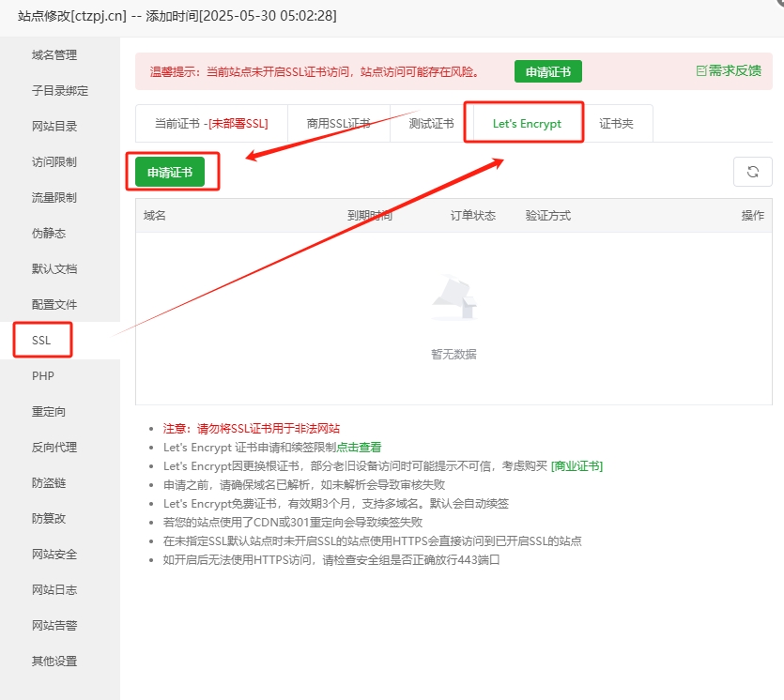
Task: Open the 证书夹 tab
Action: pos(616,124)
